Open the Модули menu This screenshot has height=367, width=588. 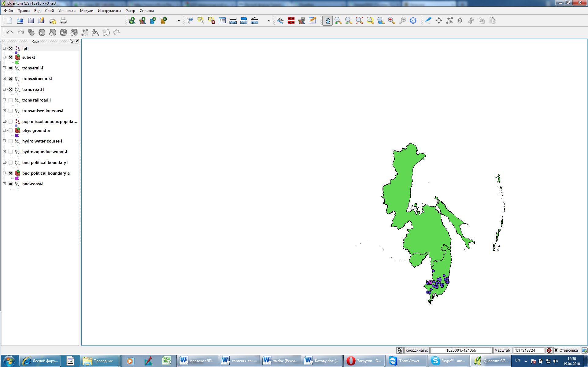pos(87,11)
